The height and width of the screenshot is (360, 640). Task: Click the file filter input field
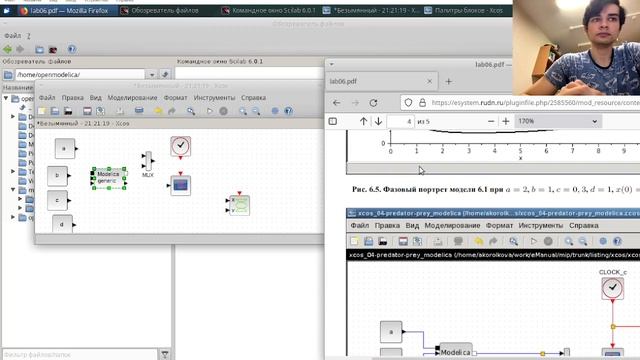[x=79, y=354]
